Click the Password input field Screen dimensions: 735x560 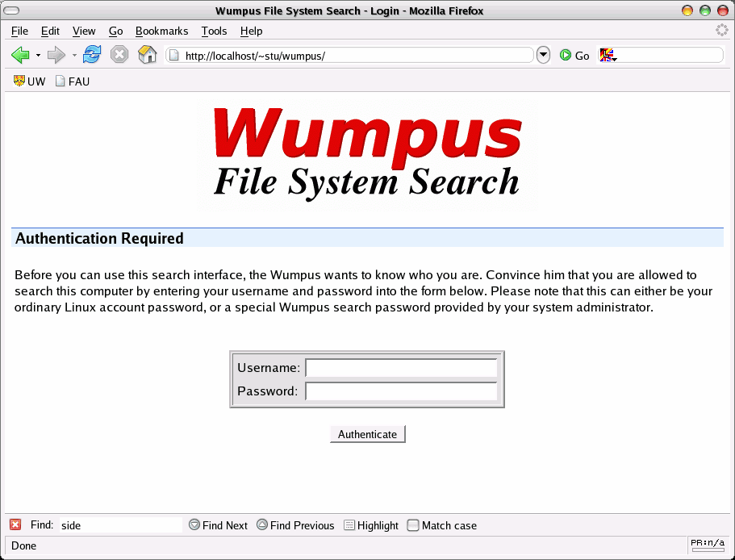click(401, 391)
